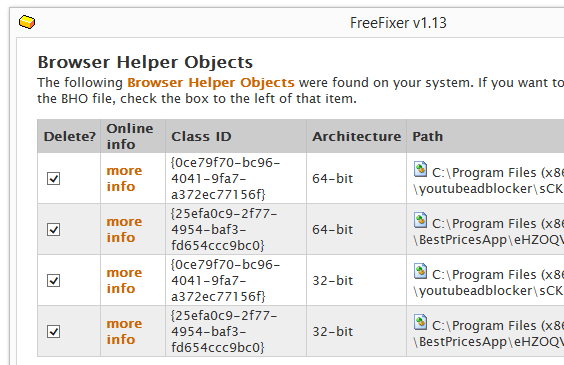Toggle delete checkbox for 32-bit youtubeadblocker BHO

[54, 280]
